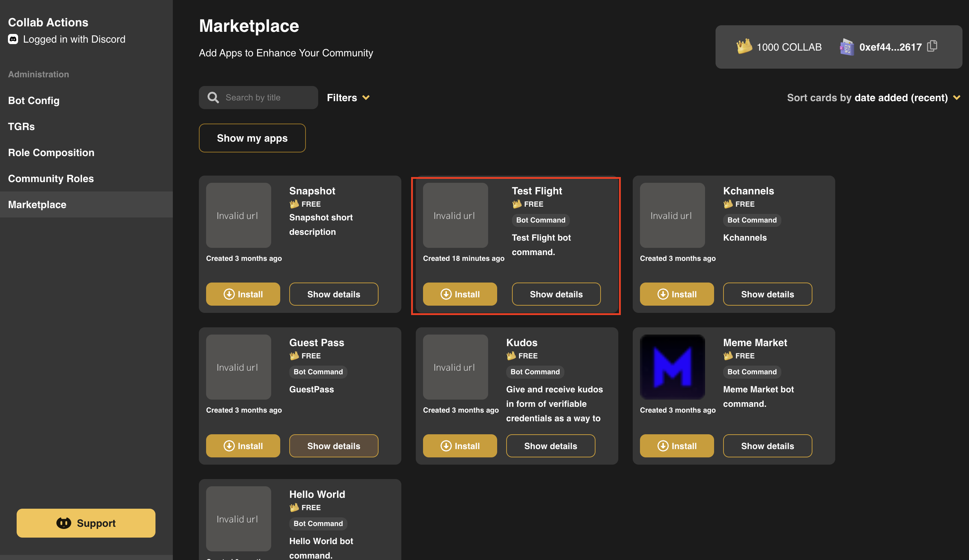The image size is (969, 560).
Task: Expand the Filters dropdown
Action: (347, 97)
